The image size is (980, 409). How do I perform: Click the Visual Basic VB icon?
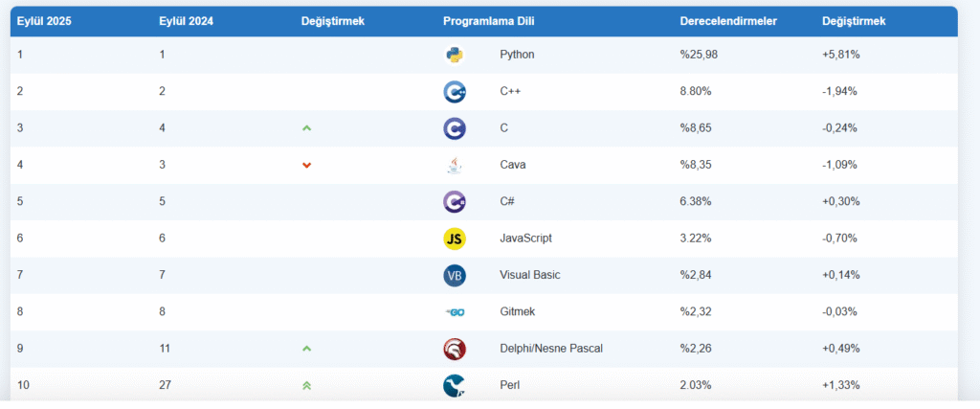455,275
